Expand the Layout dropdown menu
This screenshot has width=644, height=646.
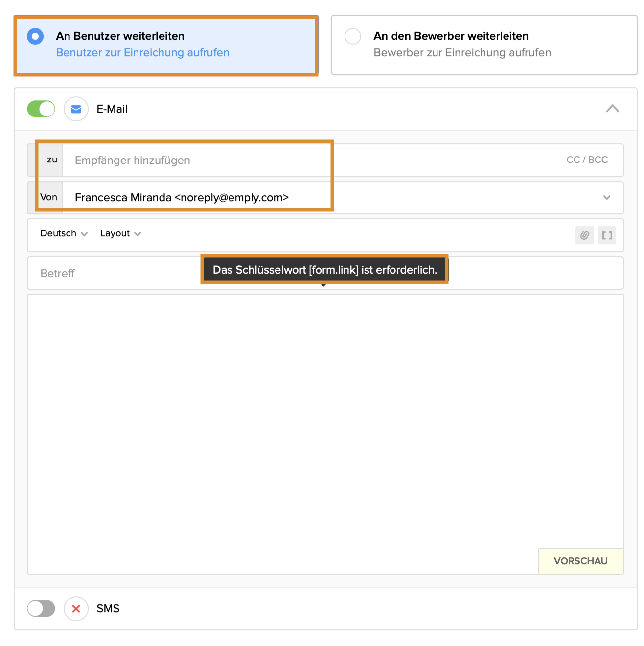[x=120, y=233]
